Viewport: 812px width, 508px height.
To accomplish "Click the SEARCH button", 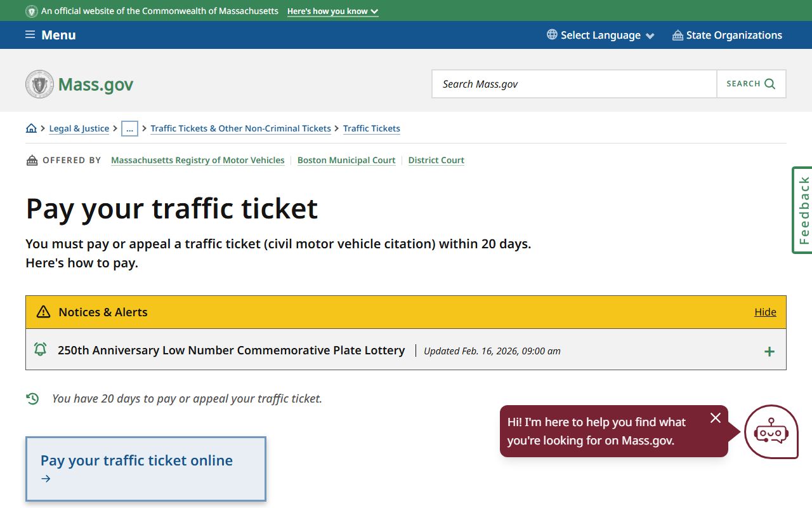I will 751,84.
